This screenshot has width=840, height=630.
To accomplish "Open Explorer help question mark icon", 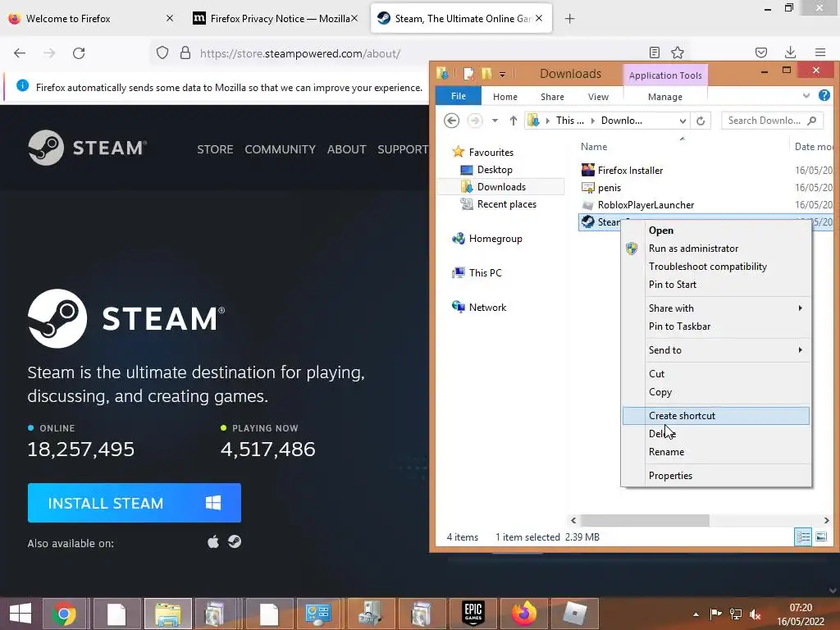I will [824, 95].
